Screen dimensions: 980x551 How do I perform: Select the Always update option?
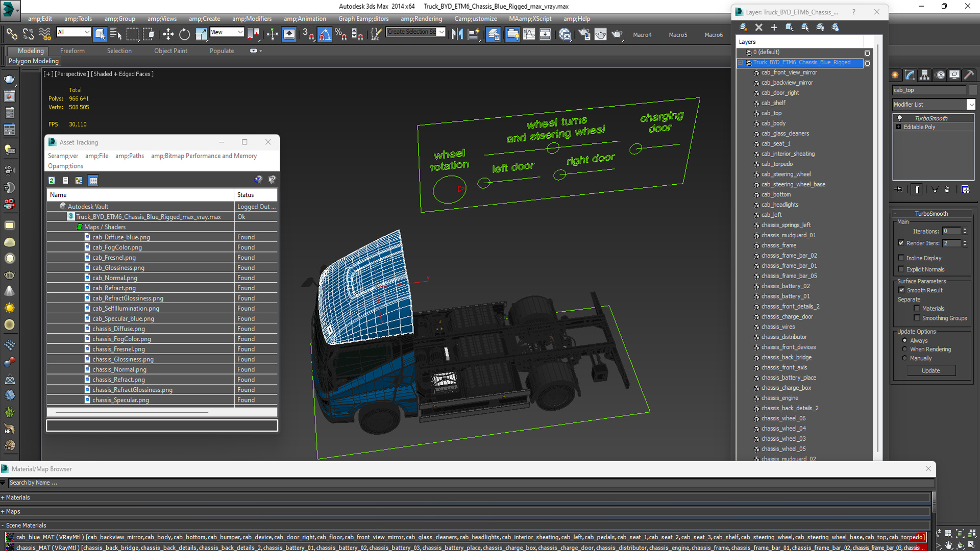(x=904, y=340)
